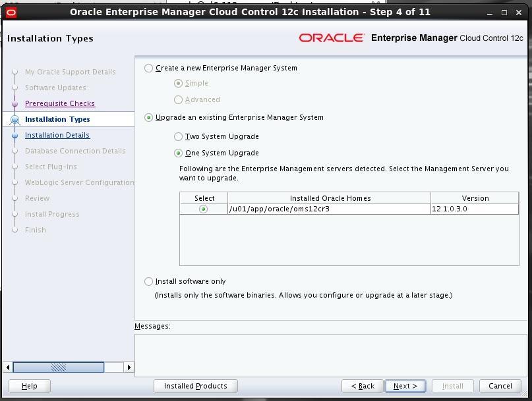Click the Installation Details step bullet

click(x=15, y=135)
